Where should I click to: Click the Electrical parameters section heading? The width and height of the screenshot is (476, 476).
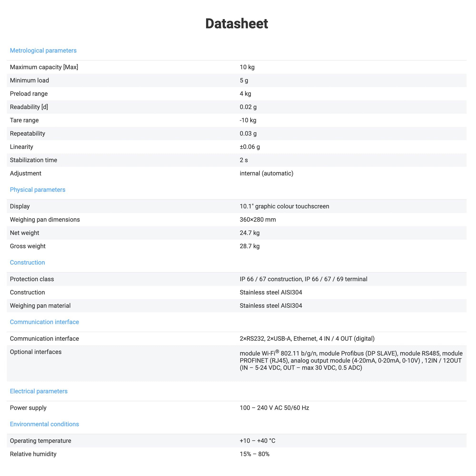pos(39,391)
